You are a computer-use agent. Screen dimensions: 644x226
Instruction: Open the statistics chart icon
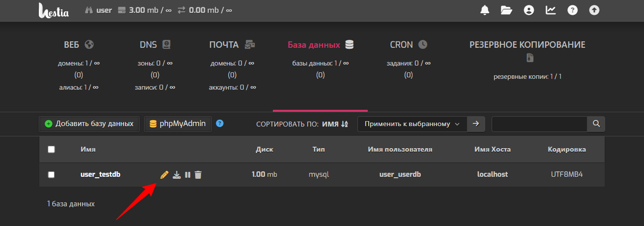pos(551,10)
